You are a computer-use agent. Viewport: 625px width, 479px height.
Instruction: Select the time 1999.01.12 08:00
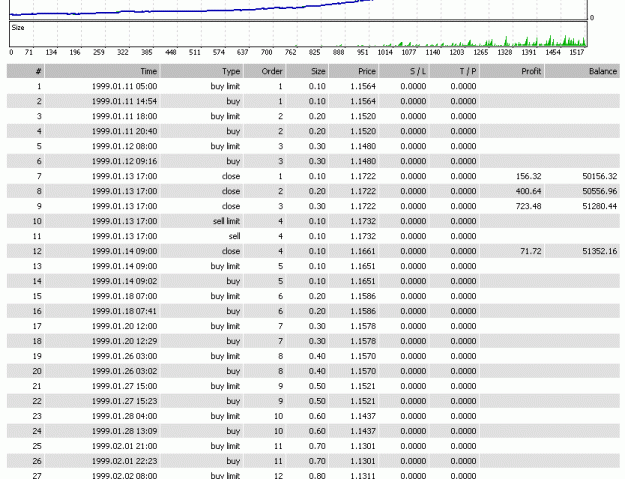click(x=124, y=146)
